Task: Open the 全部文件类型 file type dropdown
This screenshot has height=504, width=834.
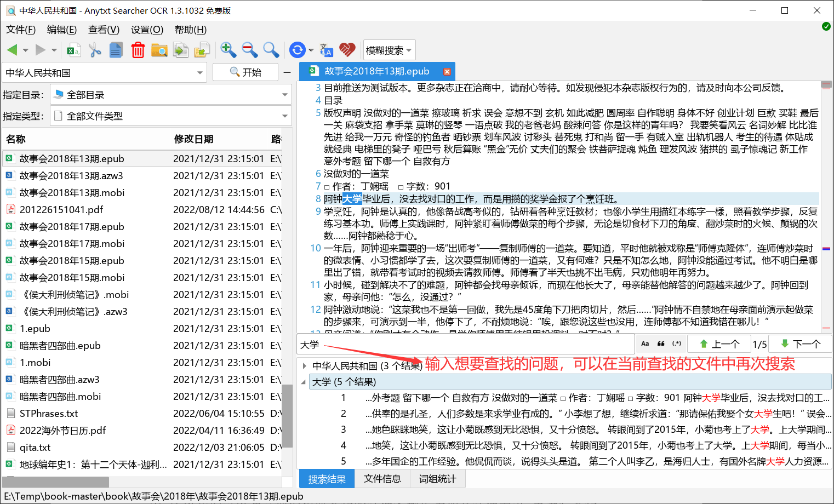Action: pos(171,116)
